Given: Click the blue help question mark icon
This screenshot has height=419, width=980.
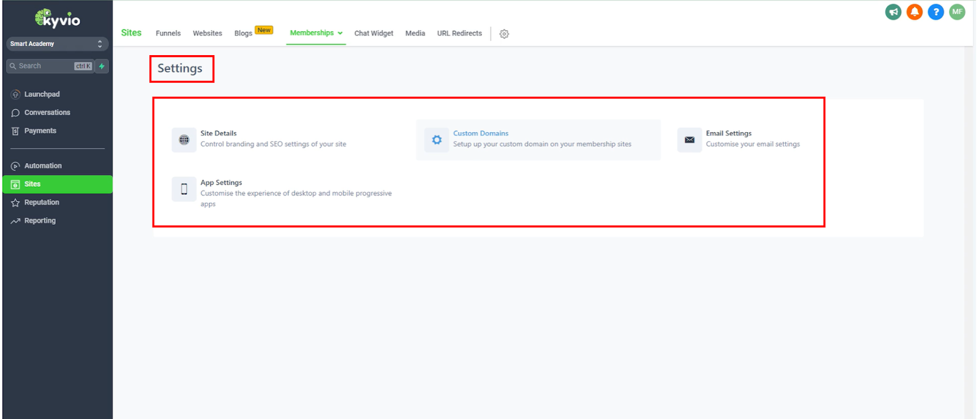Looking at the screenshot, I should tap(936, 12).
